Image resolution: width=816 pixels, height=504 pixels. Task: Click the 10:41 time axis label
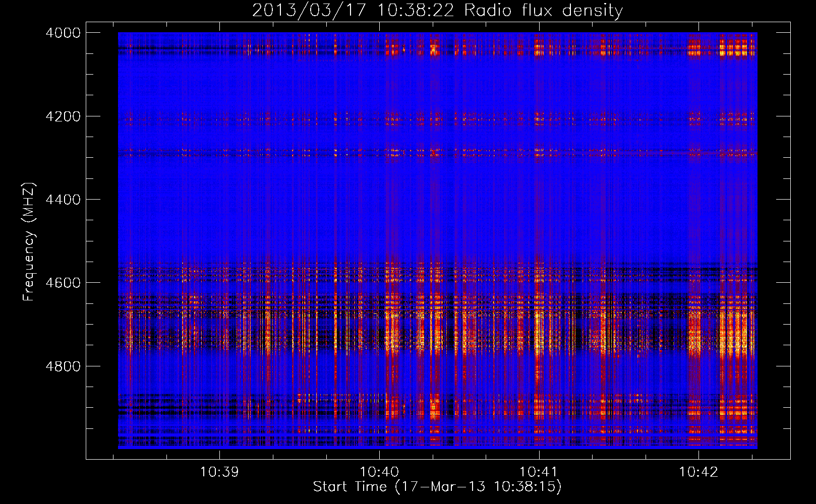click(539, 472)
